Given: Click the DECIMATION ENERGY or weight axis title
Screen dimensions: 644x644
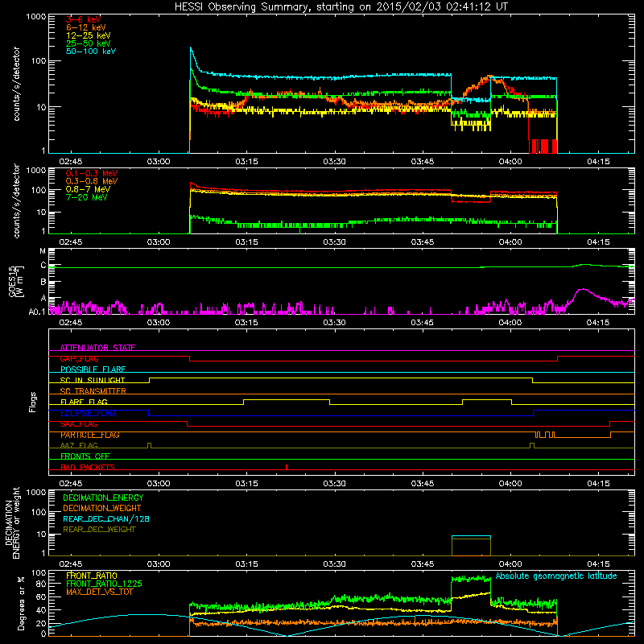Looking at the screenshot, I should (x=12, y=522).
